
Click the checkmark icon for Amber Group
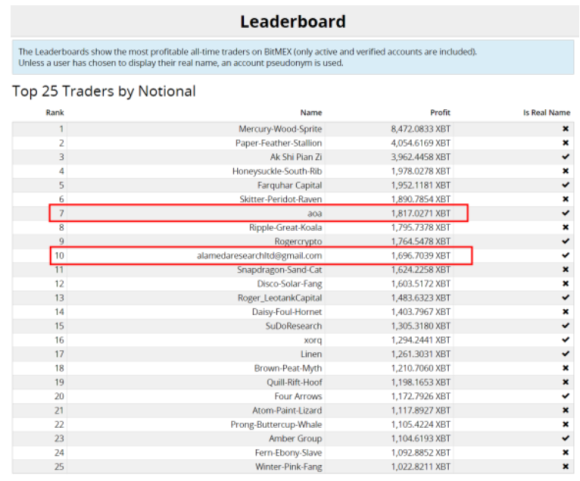566,438
